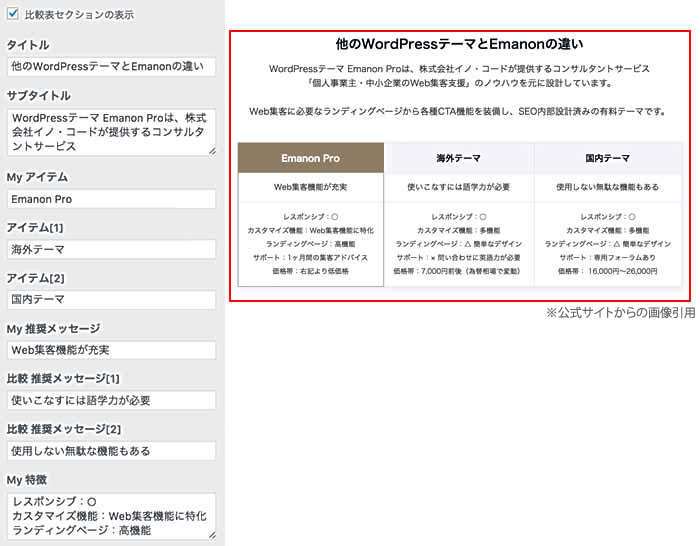700x546 pixels.
Task: Select the My 推奨メッセージ label
Action: point(54,329)
